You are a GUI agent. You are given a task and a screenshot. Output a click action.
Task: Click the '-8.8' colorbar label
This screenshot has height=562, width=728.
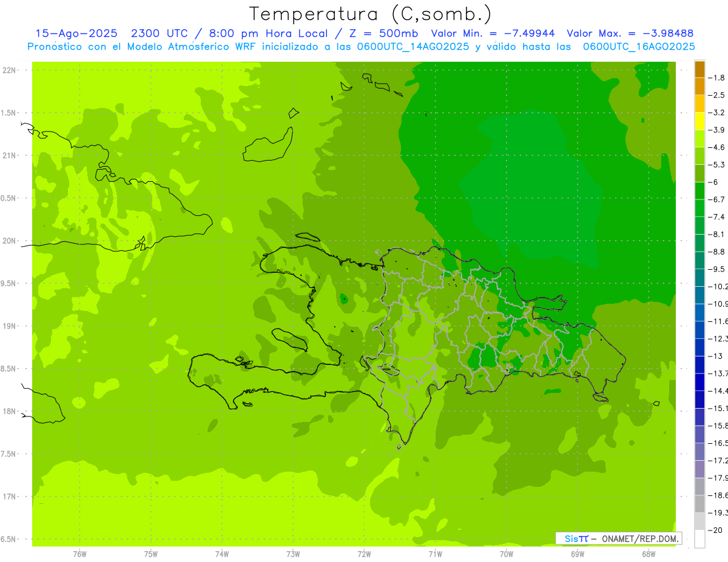(716, 252)
